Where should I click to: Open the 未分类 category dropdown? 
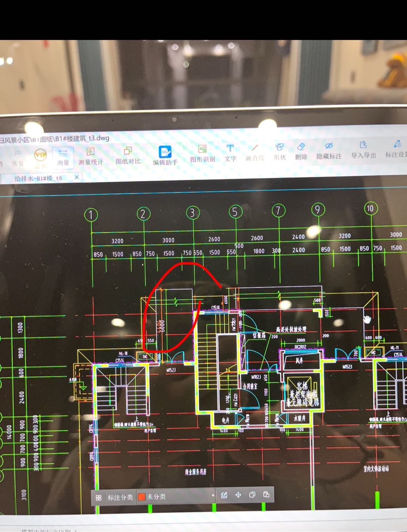[176, 496]
